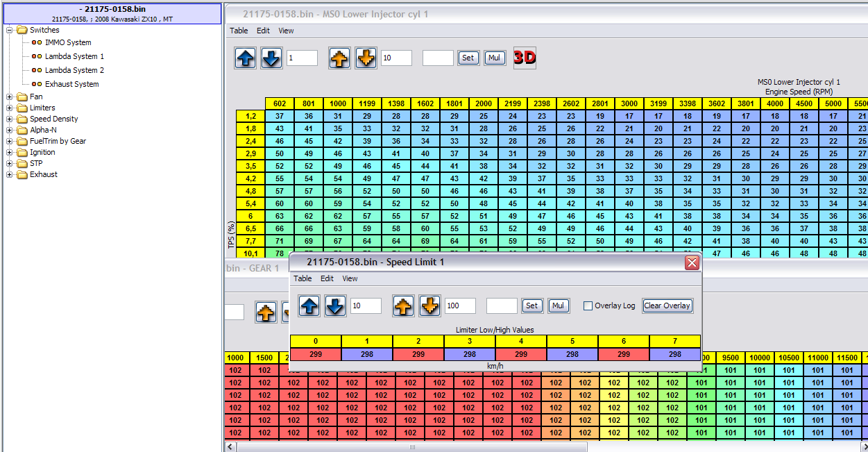Click Mul button in MS0 Lower Injector window

tap(494, 58)
